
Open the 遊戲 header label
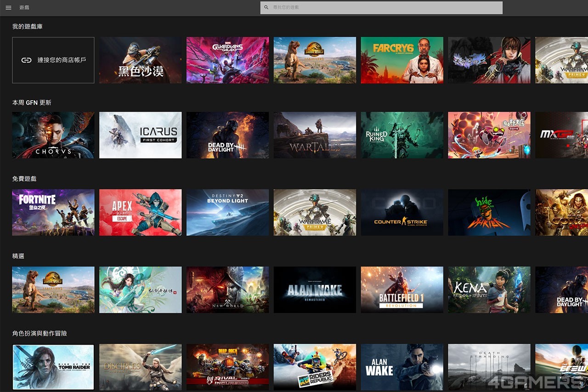(x=24, y=8)
